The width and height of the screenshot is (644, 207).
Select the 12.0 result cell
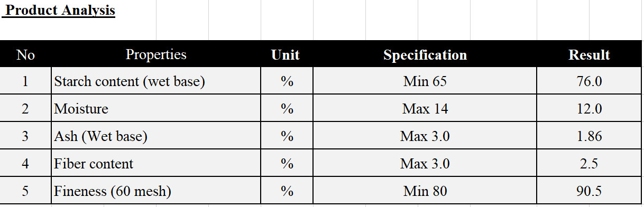click(x=589, y=109)
